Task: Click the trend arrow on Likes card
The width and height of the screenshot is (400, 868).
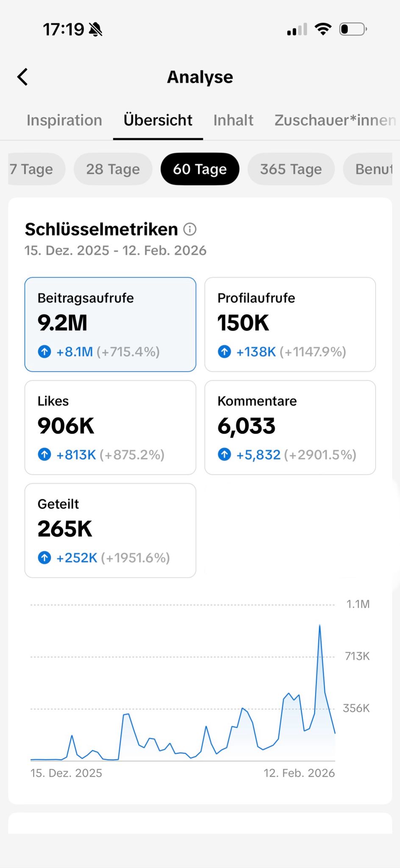Action: [x=44, y=454]
